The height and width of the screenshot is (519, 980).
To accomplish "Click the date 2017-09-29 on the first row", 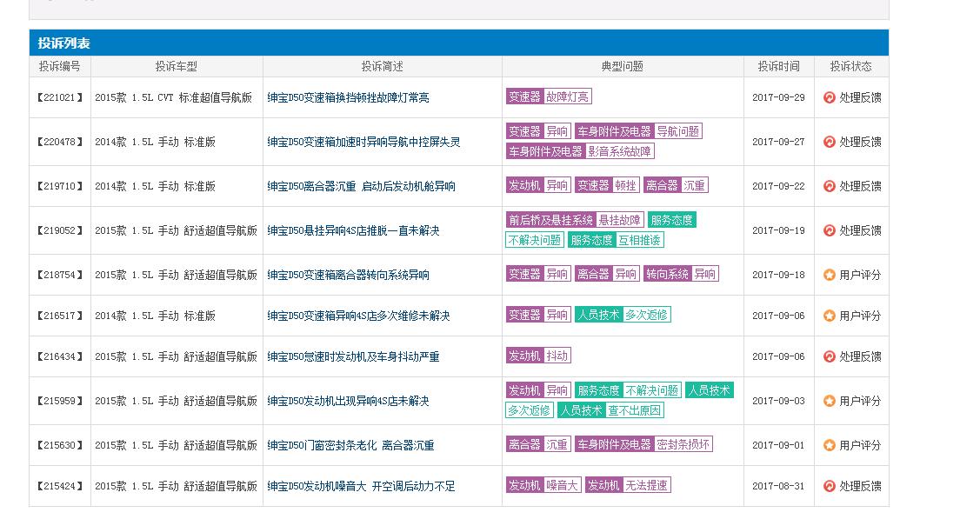I will (778, 97).
